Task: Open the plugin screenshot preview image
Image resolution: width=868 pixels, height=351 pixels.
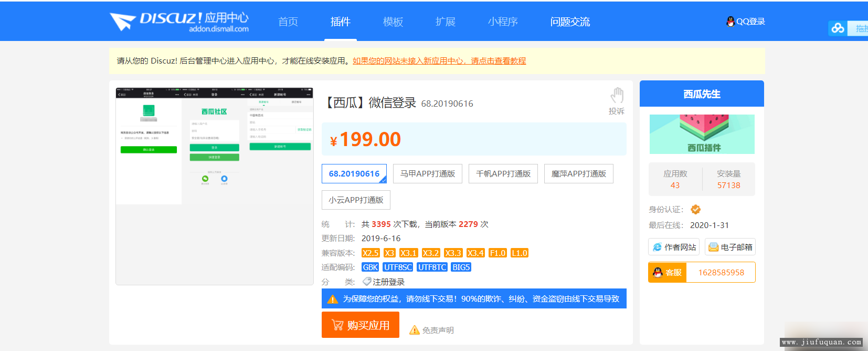Action: click(x=215, y=186)
